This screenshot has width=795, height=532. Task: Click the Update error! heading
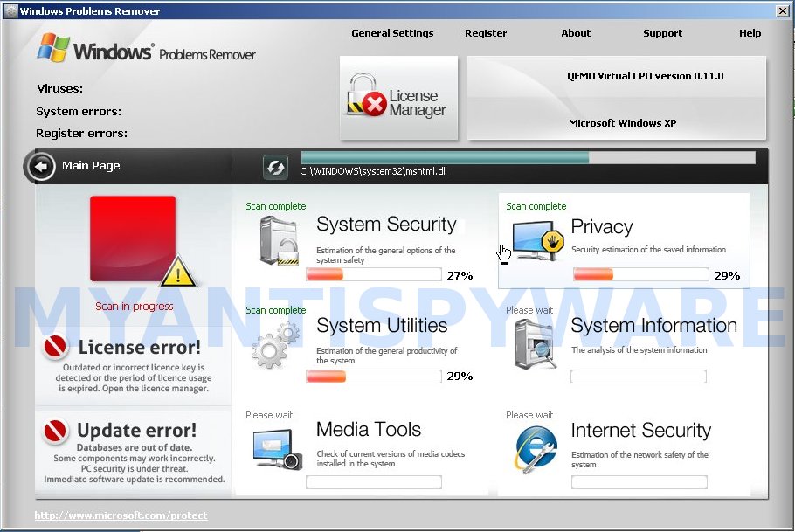point(136,431)
